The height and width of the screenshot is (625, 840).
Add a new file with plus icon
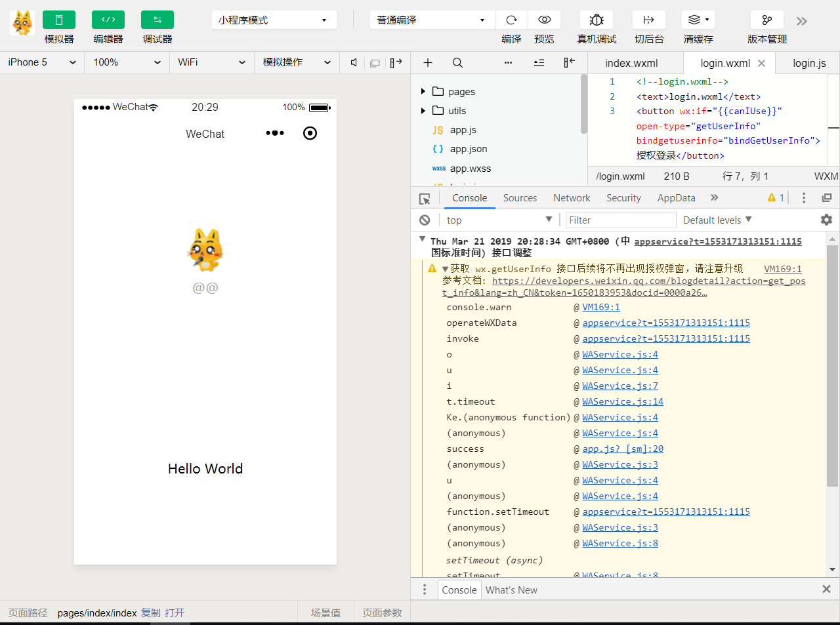pos(428,62)
